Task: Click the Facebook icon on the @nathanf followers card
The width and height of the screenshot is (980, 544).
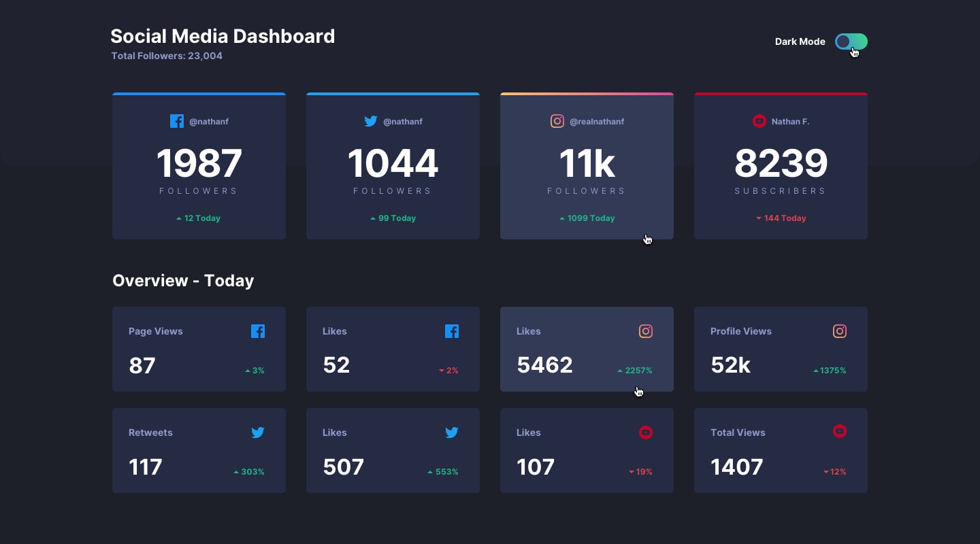Action: pyautogui.click(x=177, y=121)
